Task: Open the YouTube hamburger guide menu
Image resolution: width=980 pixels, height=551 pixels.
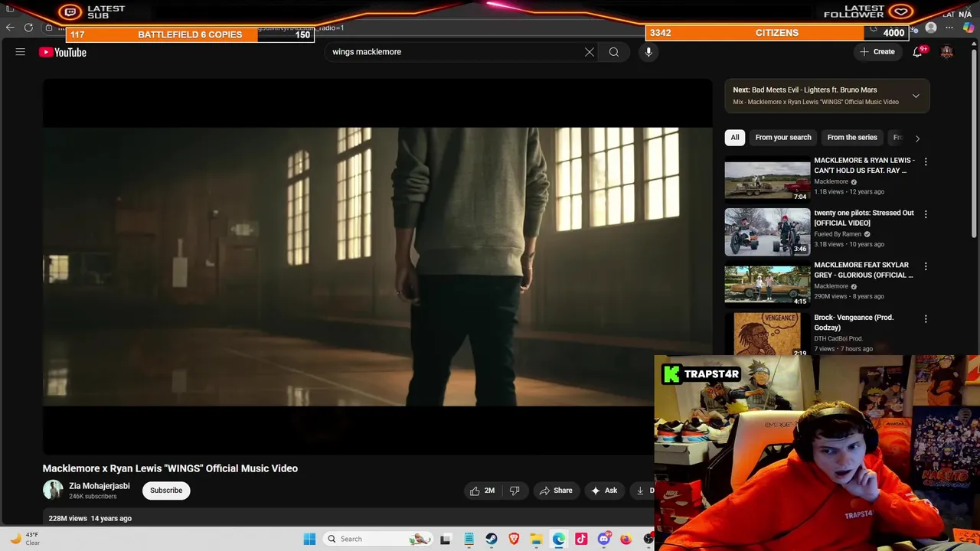Action: pyautogui.click(x=21, y=52)
